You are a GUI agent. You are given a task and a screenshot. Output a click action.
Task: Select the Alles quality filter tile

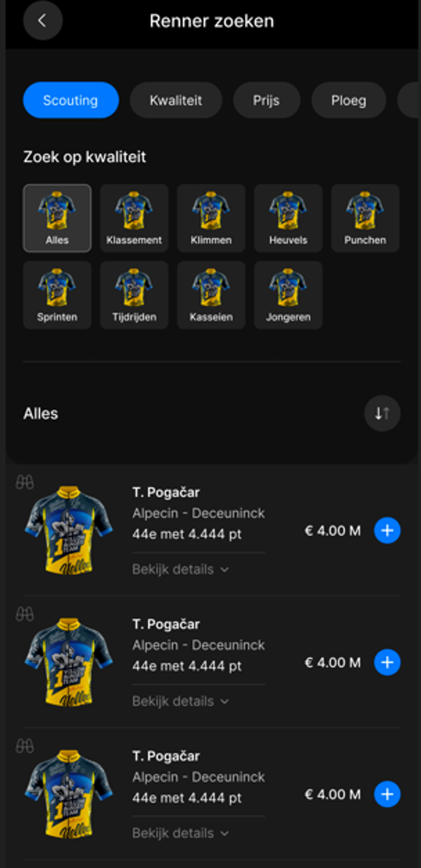pyautogui.click(x=57, y=218)
